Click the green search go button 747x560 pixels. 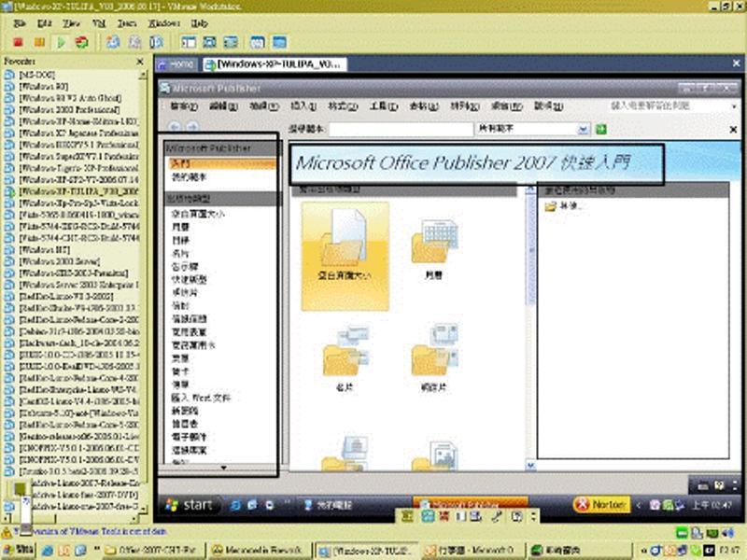601,129
